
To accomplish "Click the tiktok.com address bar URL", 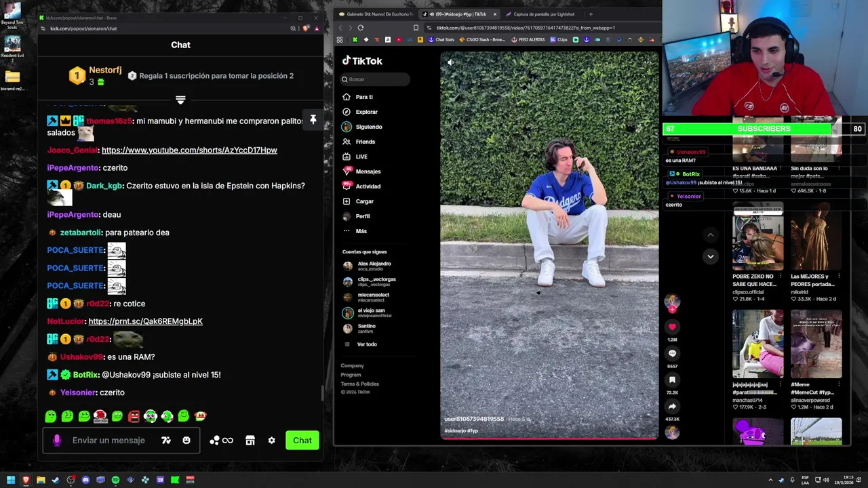I will tap(526, 28).
